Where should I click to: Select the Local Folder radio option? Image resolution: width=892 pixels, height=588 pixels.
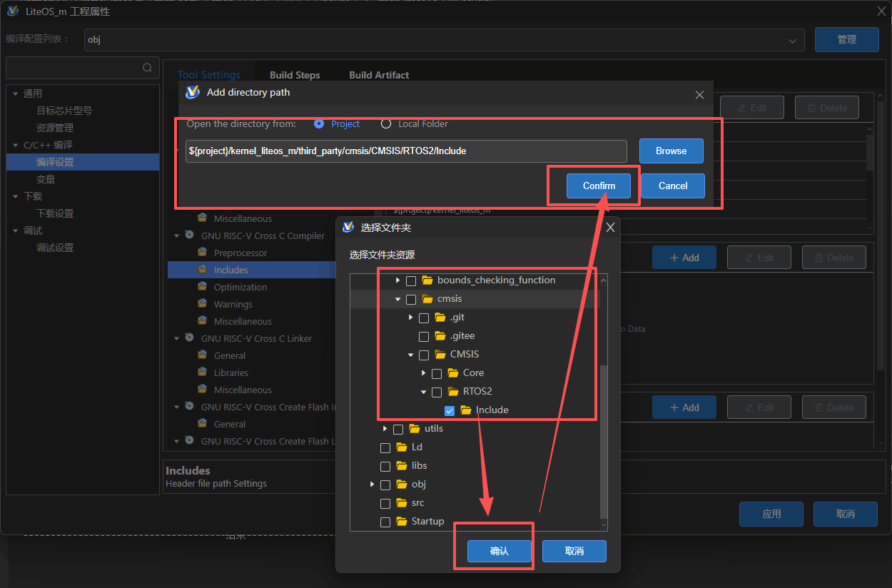[x=386, y=123]
